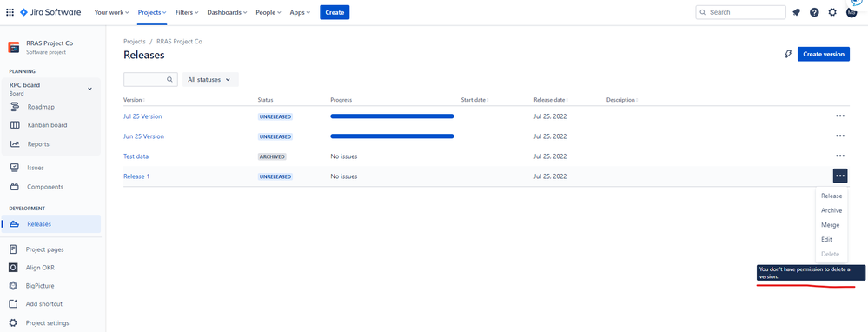Expand the Filters menu
The width and height of the screenshot is (868, 332).
point(187,12)
